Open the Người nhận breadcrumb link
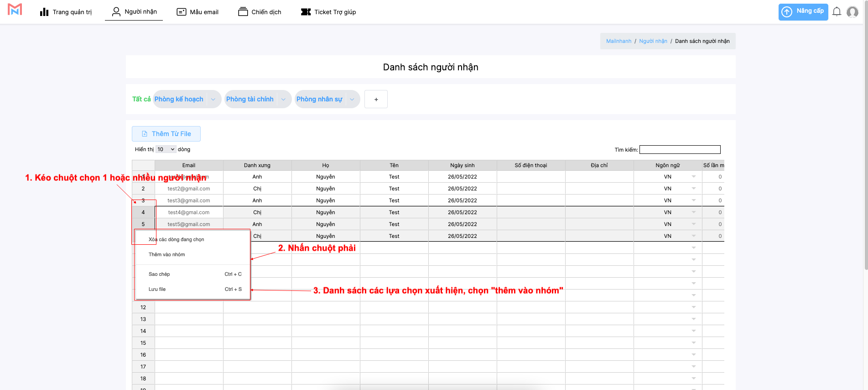The width and height of the screenshot is (868, 390). [x=653, y=41]
